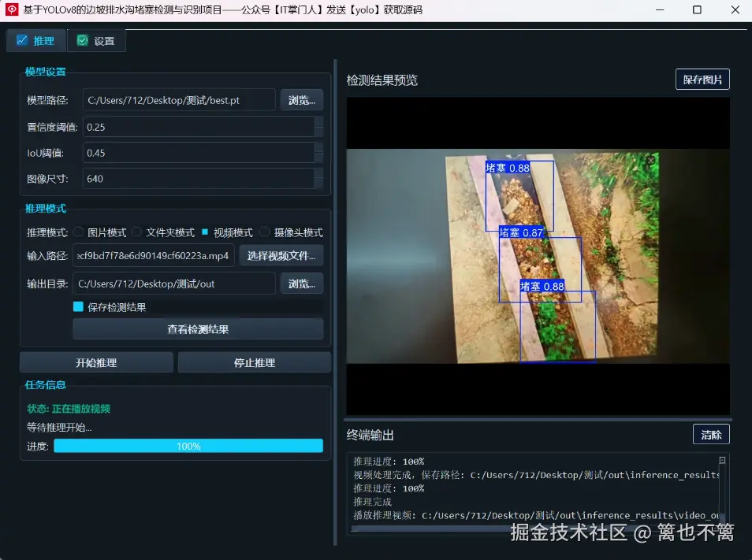Click the 状态: 正在播放视频 status text
Viewport: 752px width, 560px height.
pos(69,409)
